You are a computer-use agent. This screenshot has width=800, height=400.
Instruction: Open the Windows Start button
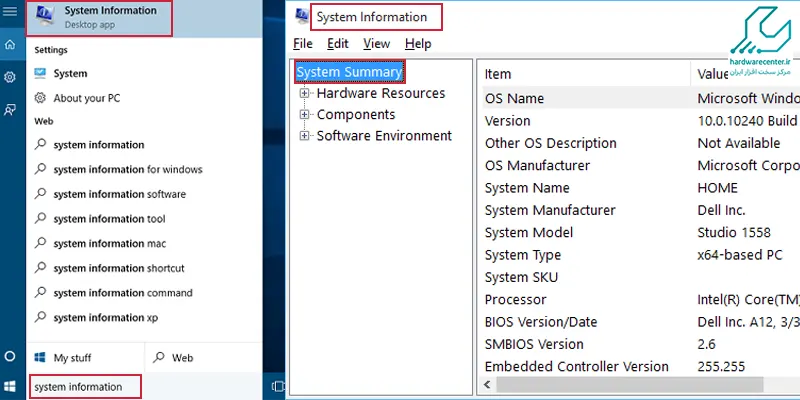10,386
